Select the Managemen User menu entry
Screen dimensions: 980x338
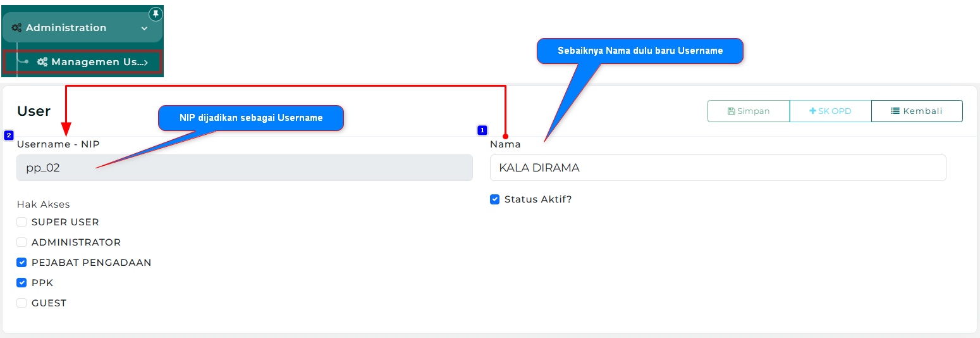[x=94, y=62]
